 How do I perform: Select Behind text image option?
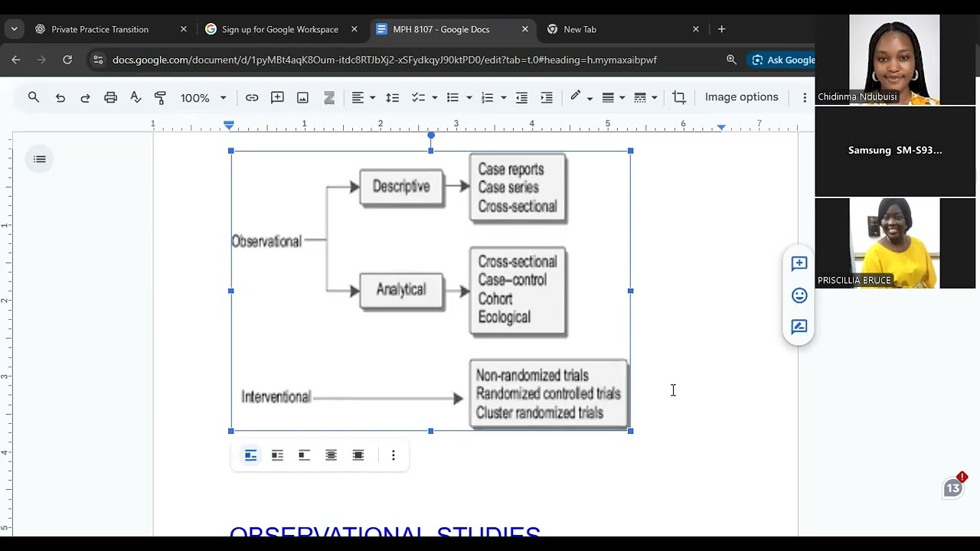coord(331,455)
